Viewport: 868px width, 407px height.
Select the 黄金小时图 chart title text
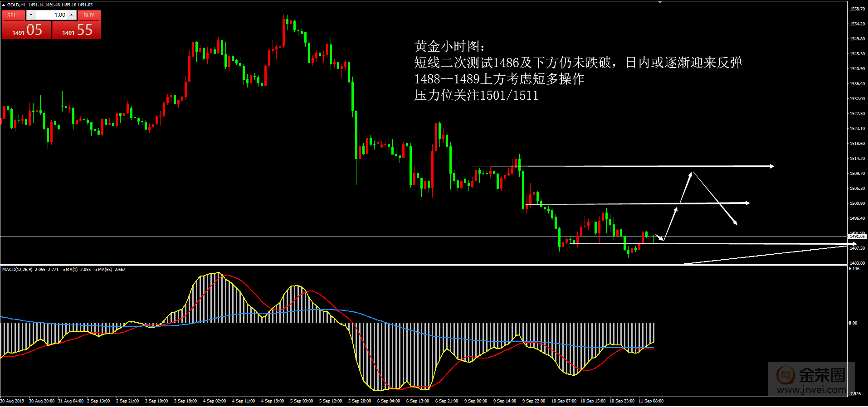[x=450, y=46]
